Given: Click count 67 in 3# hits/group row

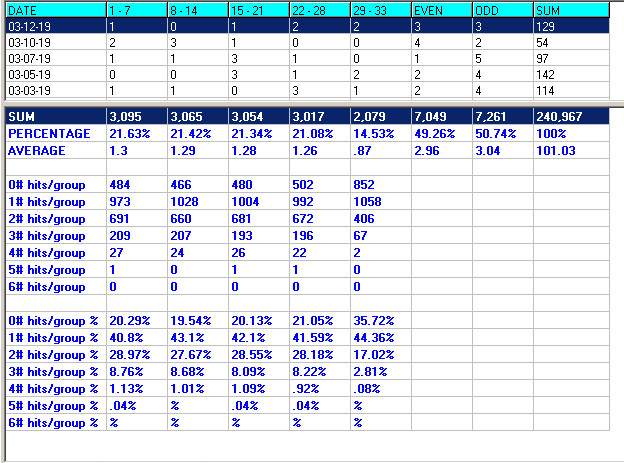Looking at the screenshot, I should pyautogui.click(x=360, y=236).
